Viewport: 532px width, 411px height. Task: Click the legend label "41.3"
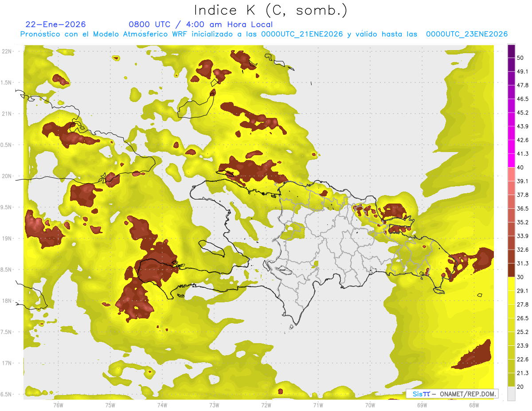tap(523, 154)
